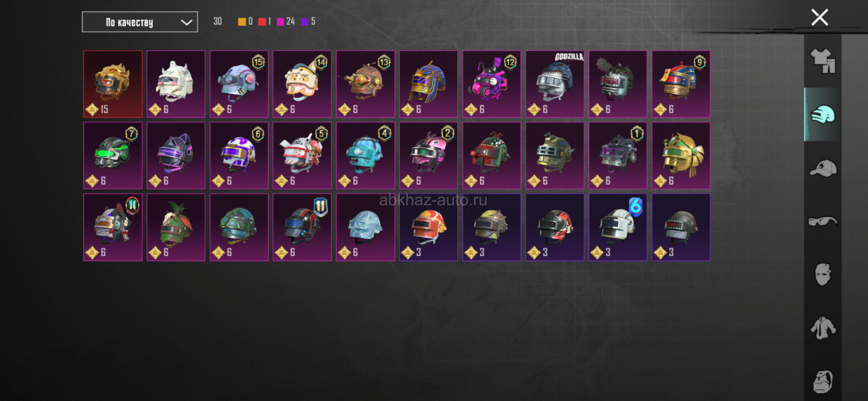The height and width of the screenshot is (401, 868).
Task: Open the cap hats category icon
Action: 823,168
